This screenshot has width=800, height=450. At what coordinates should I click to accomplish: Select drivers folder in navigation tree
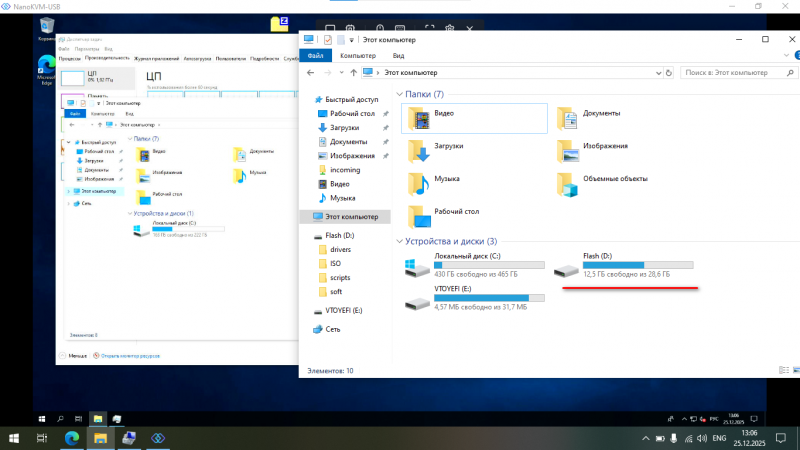coord(340,249)
